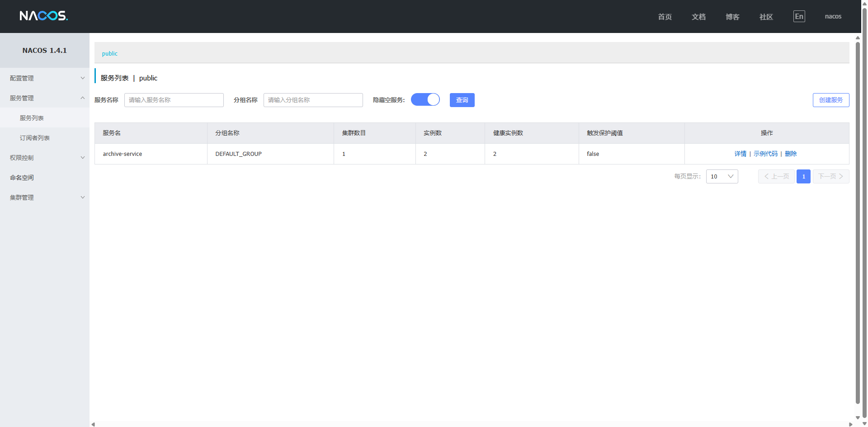The width and height of the screenshot is (868, 427).
Task: Select the public namespace tab
Action: click(x=110, y=53)
